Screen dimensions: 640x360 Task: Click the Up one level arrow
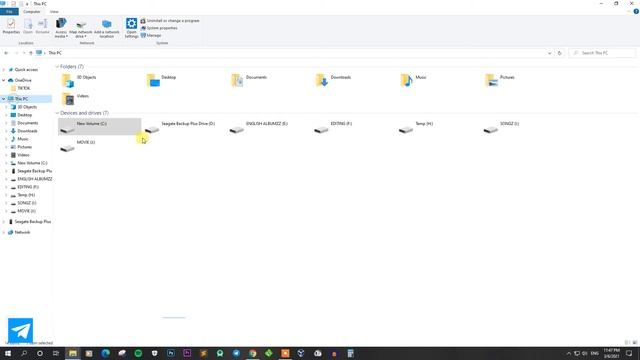point(31,53)
